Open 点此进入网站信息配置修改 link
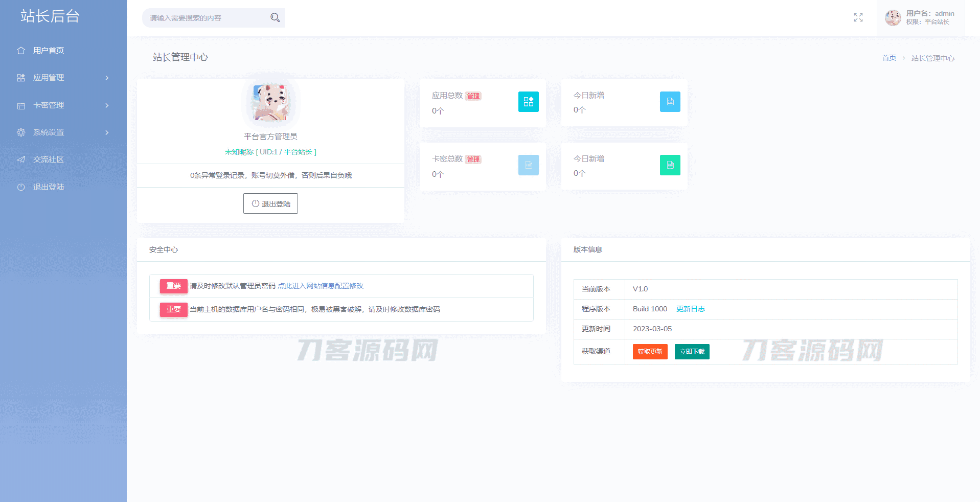Screen dimensions: 980x502 (x=320, y=286)
